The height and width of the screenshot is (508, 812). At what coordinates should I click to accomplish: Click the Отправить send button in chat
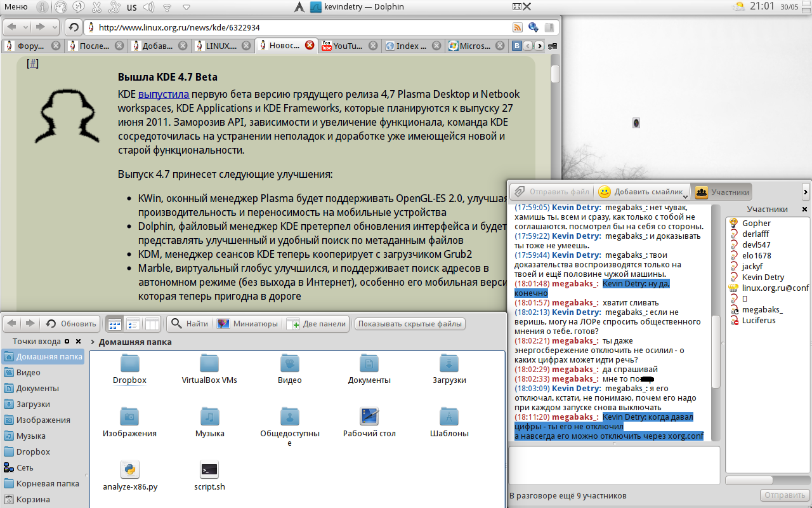pos(784,495)
